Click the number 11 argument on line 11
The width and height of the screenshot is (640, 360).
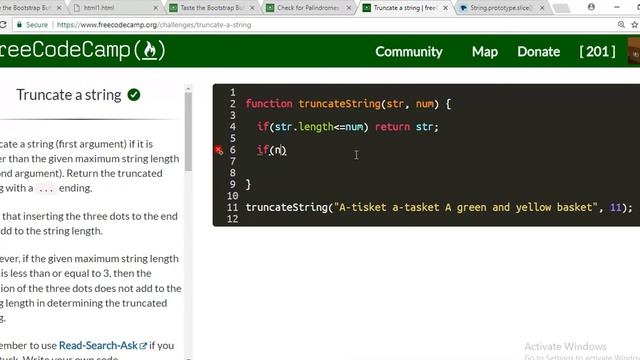616,207
